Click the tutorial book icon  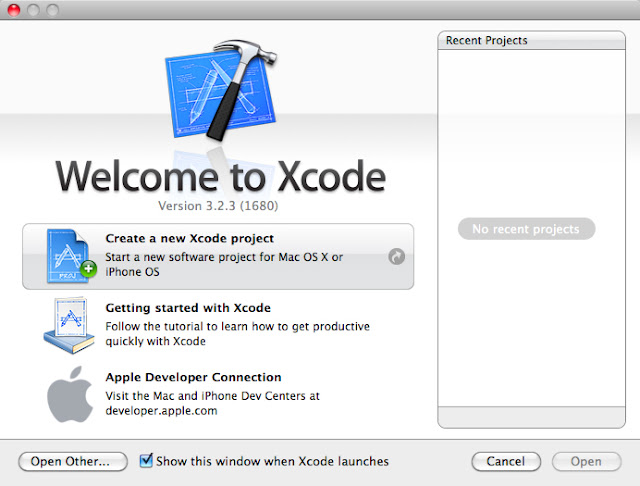[x=69, y=325]
